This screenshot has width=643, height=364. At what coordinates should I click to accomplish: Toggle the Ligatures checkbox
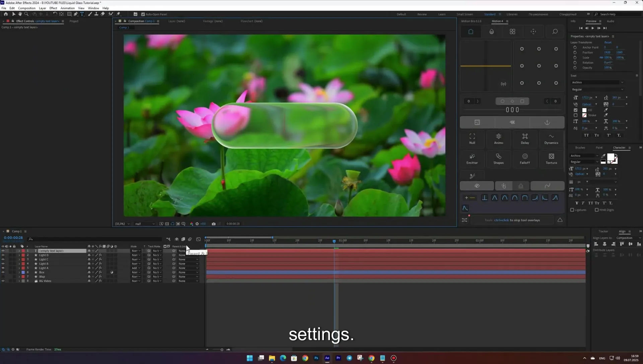point(572,210)
